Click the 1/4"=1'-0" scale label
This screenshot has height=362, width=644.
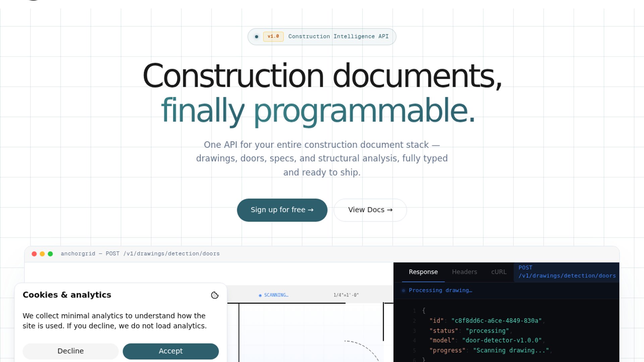point(346,295)
